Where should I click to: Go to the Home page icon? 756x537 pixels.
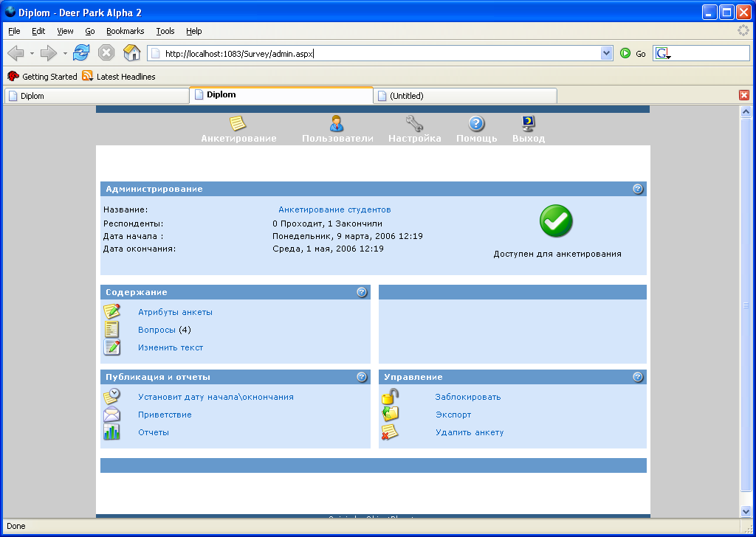(131, 52)
